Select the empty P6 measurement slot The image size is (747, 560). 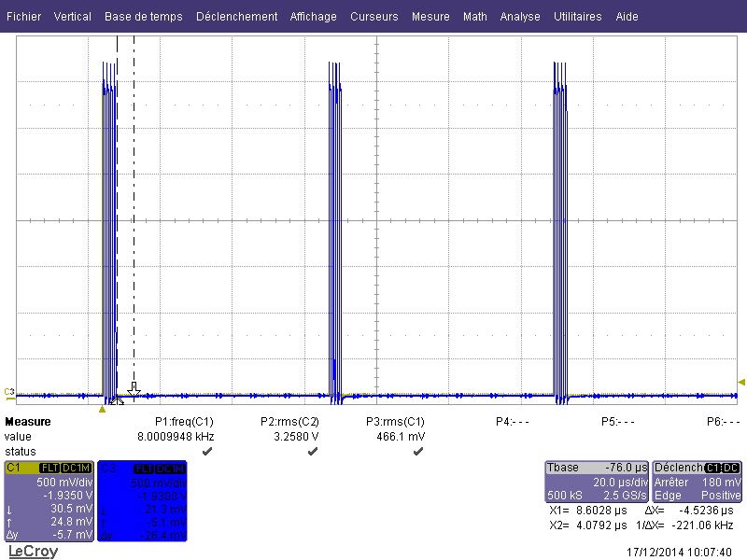[723, 422]
